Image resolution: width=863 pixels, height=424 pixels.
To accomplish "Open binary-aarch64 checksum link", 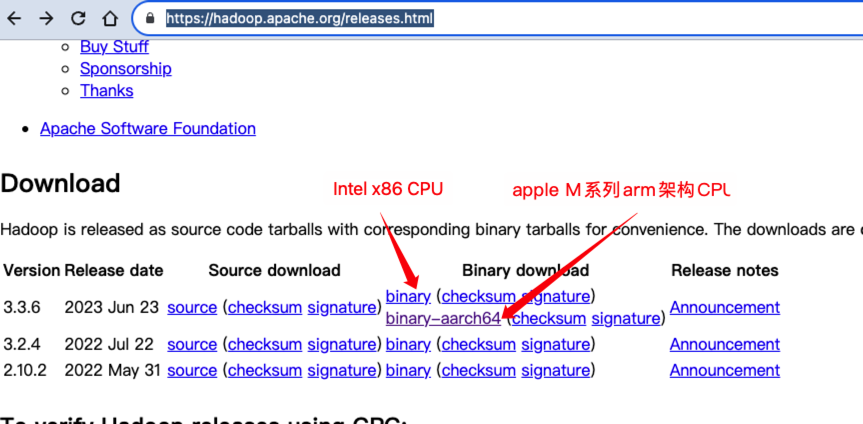I will (x=549, y=318).
